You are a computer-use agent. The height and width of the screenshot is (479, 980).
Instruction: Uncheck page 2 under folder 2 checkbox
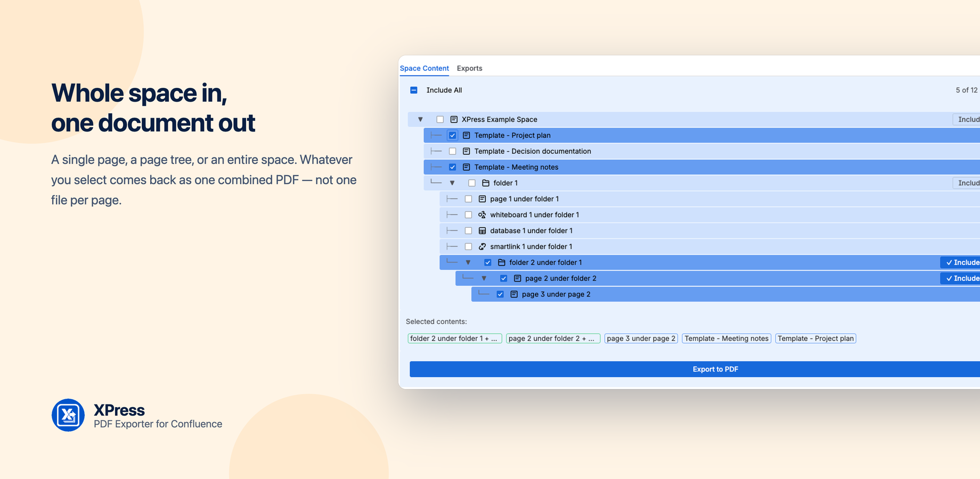[504, 278]
